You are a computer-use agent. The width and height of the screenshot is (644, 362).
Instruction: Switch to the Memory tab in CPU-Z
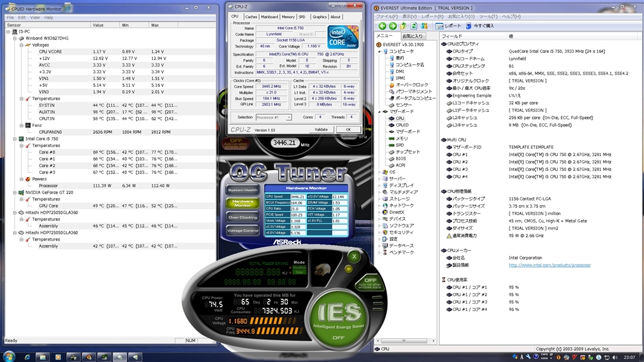tap(288, 17)
